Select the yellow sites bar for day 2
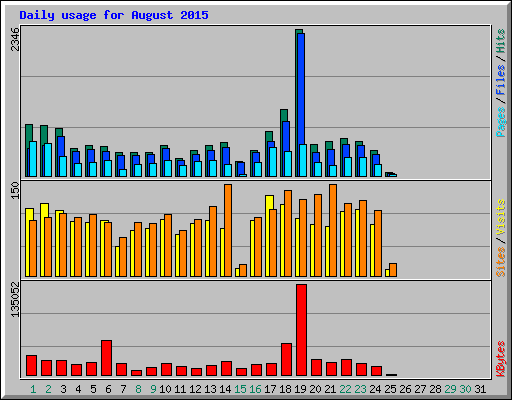 tap(43, 240)
